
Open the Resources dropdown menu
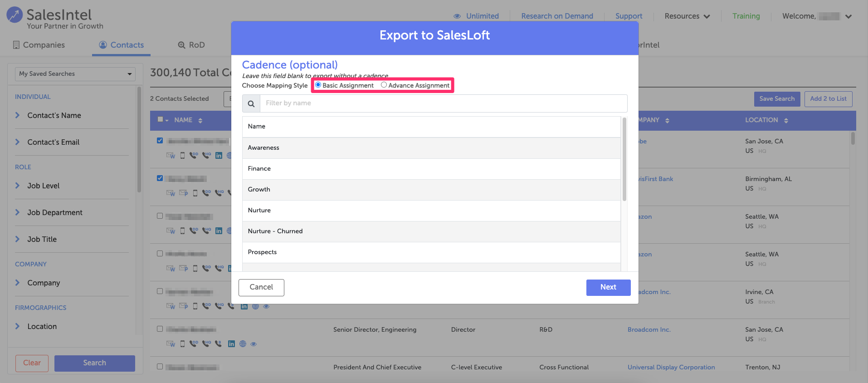tap(687, 16)
